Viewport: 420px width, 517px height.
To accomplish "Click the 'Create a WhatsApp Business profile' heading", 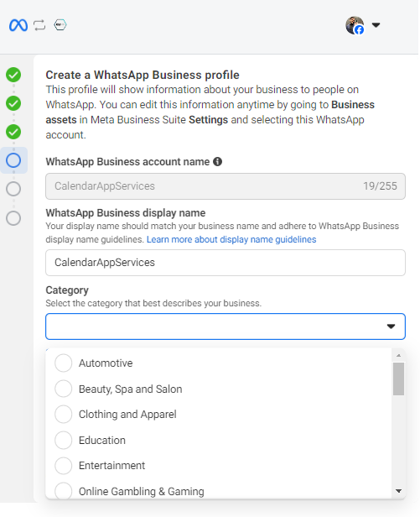I will click(x=143, y=75).
